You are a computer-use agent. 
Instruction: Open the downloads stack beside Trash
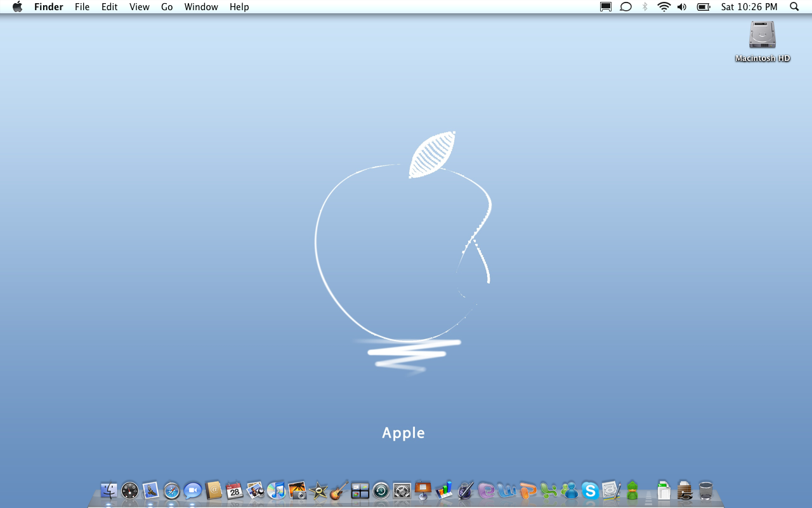tap(684, 490)
